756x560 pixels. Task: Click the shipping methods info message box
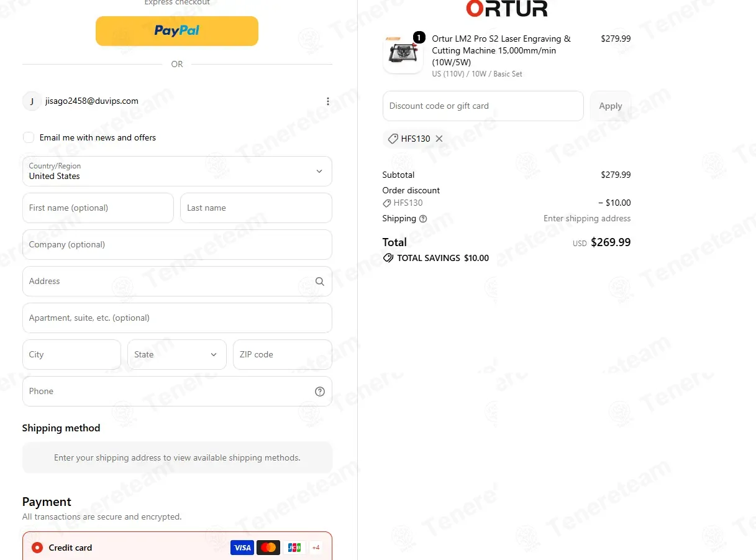(177, 457)
